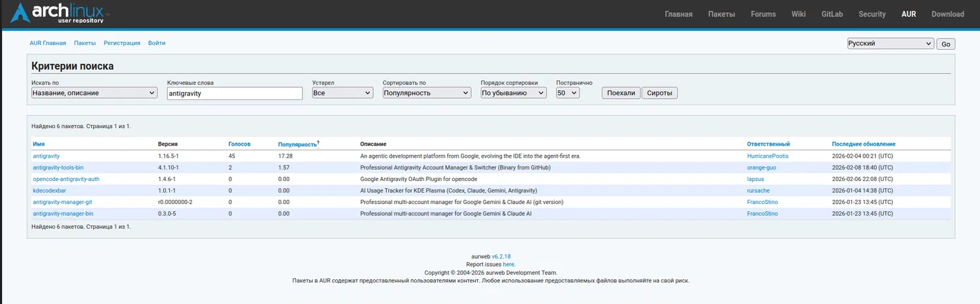Click the 'Сироты' orphans button
This screenshot has width=980, height=304.
tap(659, 93)
